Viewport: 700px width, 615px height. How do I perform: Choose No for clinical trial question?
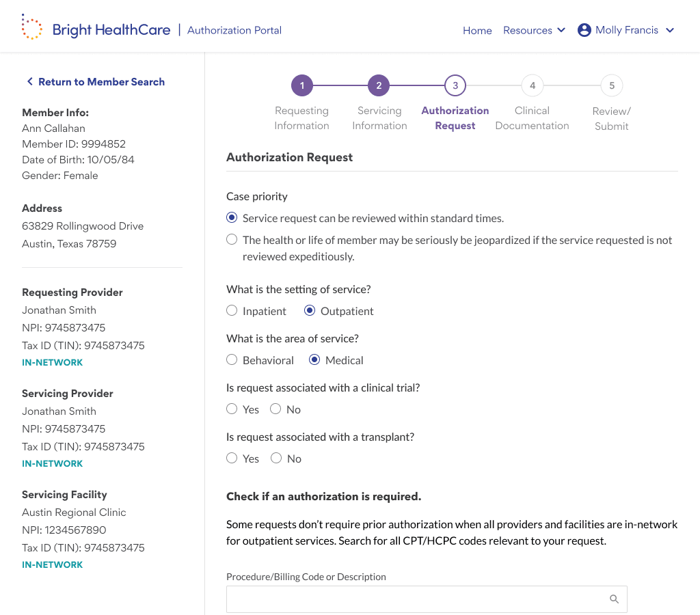pyautogui.click(x=275, y=409)
